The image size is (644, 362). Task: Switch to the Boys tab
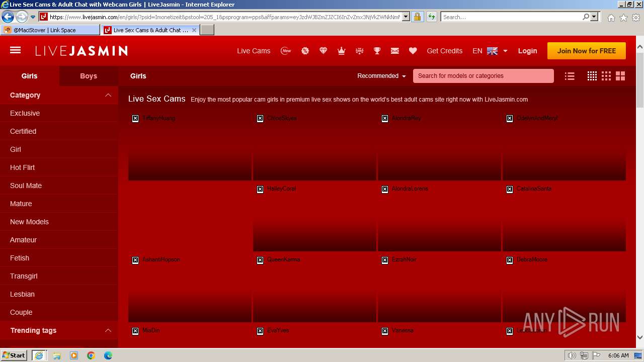click(89, 76)
